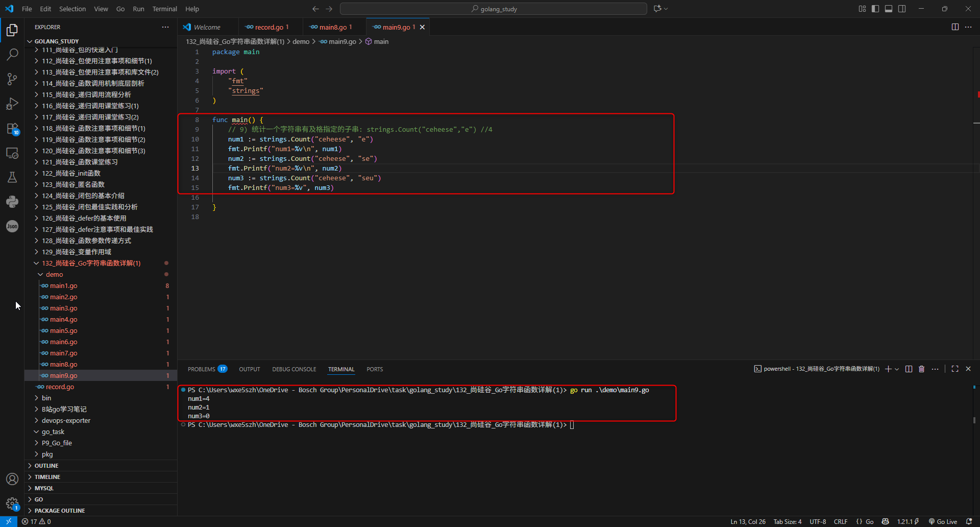
Task: Open the Selection menu
Action: coord(72,9)
